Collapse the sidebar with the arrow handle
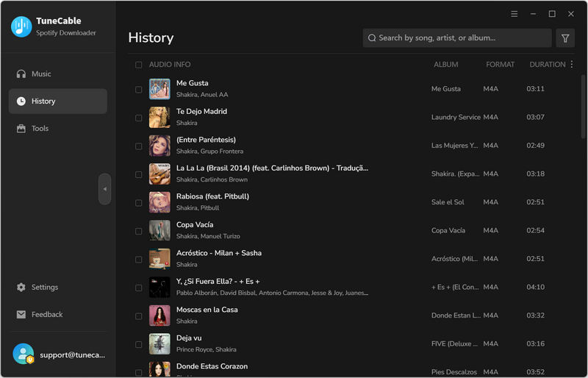Viewport: 588px width, 378px height. [x=104, y=189]
